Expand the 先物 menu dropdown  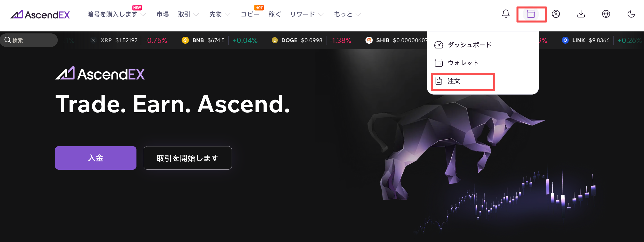(x=219, y=14)
